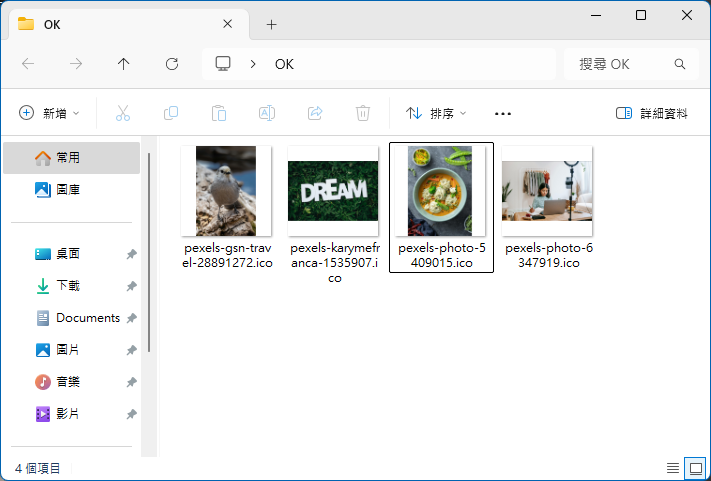This screenshot has width=711, height=481.
Task: Go up one folder level
Action: pos(124,64)
